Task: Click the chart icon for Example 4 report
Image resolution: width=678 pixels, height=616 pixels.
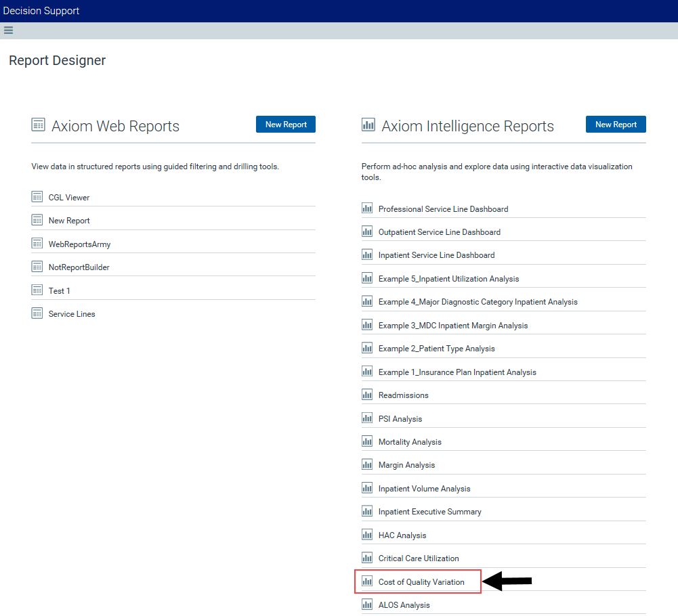Action: pos(367,301)
